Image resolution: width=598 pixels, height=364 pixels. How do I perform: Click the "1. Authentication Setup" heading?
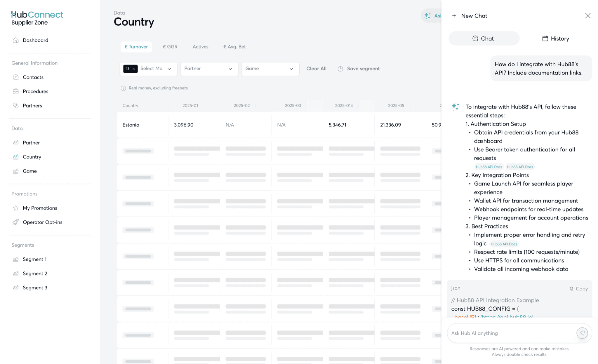(496, 124)
